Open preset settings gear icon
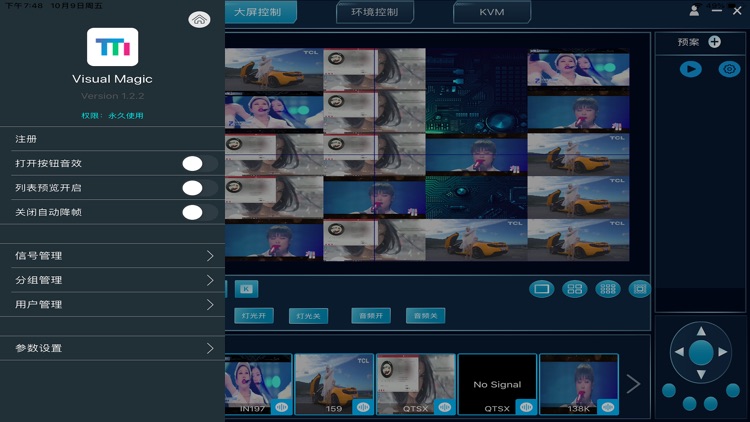This screenshot has height=422, width=750. 729,69
